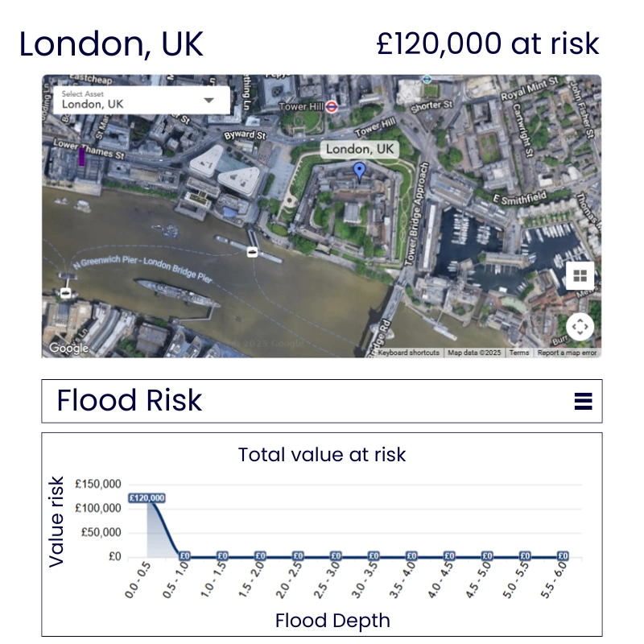Click the ferry pier icon near London Bridge Pier
Viewport: 644px width, 644px height.
[253, 252]
